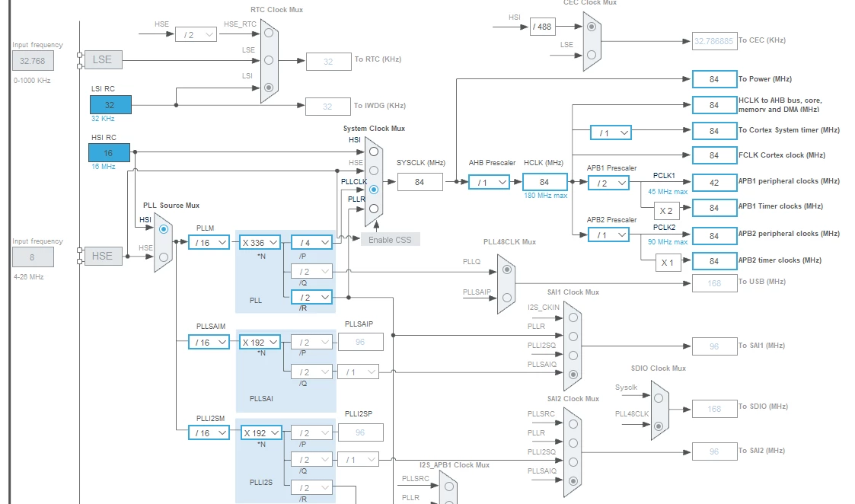The height and width of the screenshot is (504, 855).
Task: Open the APB2 Prescaler /1 dropdown
Action: 608,235
